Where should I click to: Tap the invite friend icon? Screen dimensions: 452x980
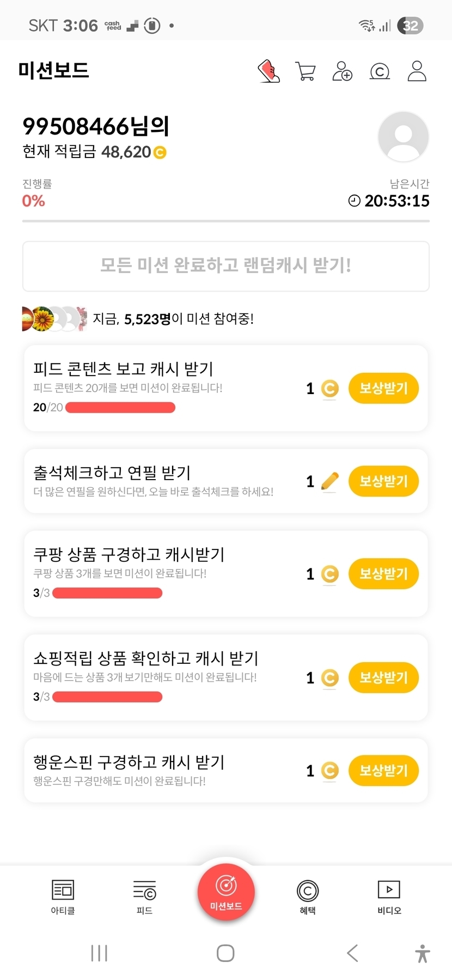tap(342, 71)
